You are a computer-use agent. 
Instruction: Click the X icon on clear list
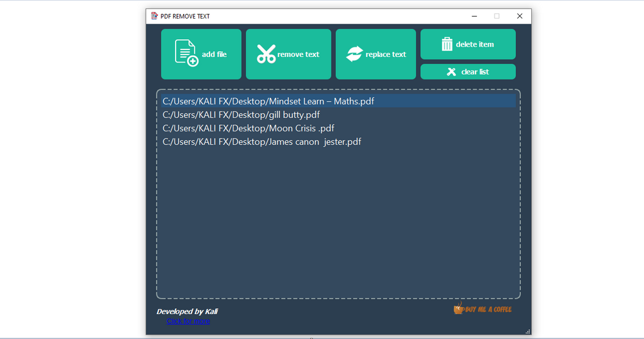tap(451, 72)
